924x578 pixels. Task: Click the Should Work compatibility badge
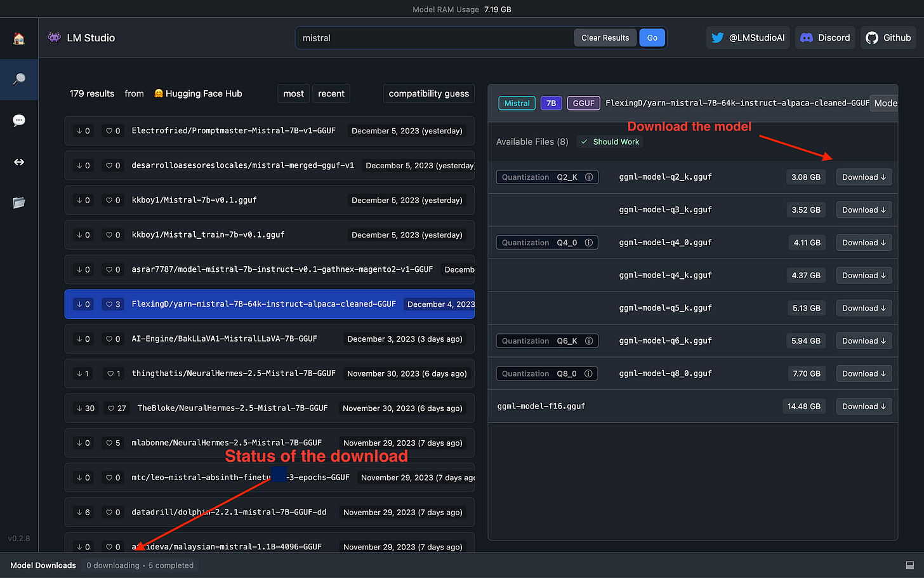pyautogui.click(x=610, y=142)
